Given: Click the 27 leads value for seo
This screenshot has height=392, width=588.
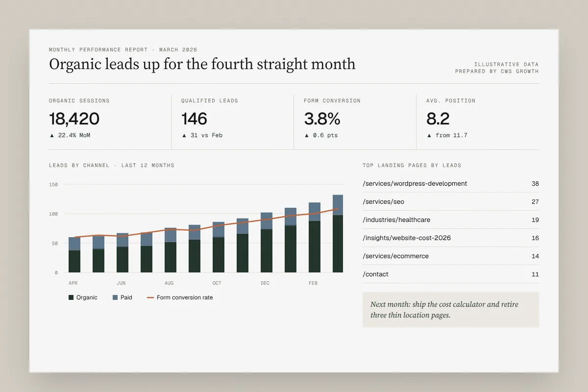Looking at the screenshot, I should pyautogui.click(x=535, y=202).
